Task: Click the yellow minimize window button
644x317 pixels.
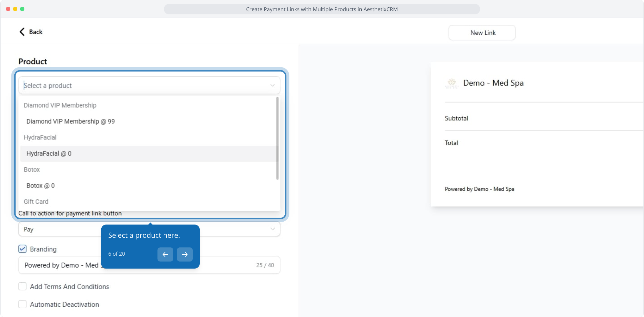Action: pos(15,9)
